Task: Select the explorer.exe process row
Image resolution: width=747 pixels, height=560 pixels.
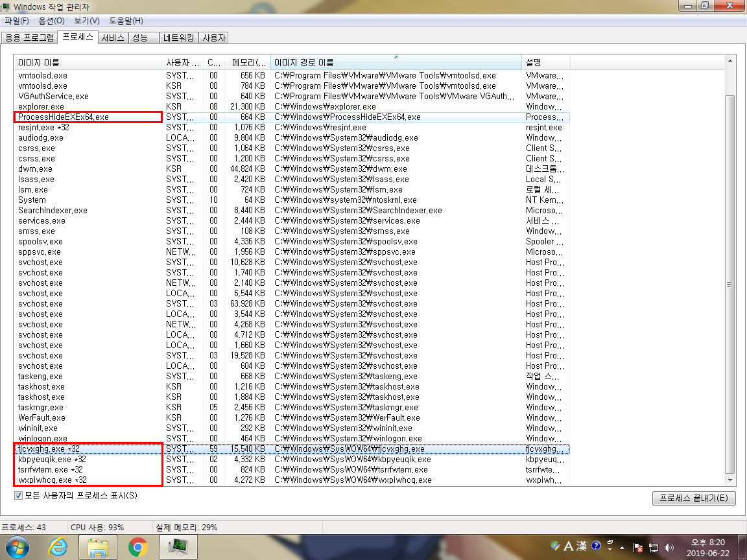Action: click(x=292, y=107)
